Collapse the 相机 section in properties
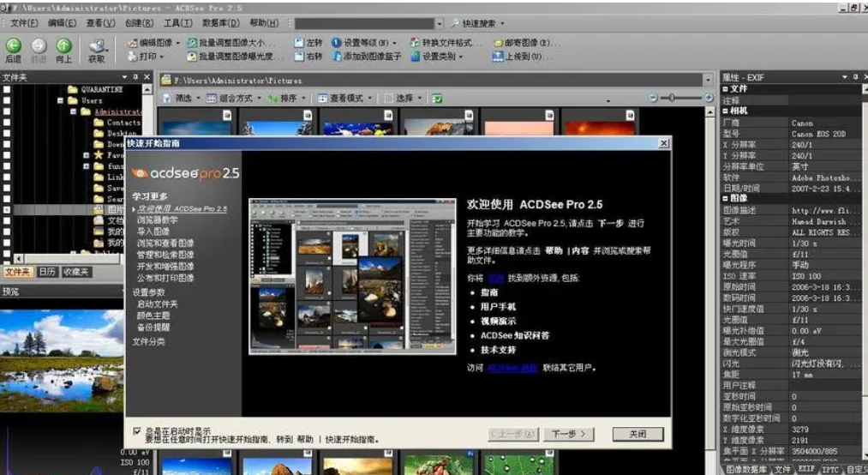 pyautogui.click(x=725, y=111)
